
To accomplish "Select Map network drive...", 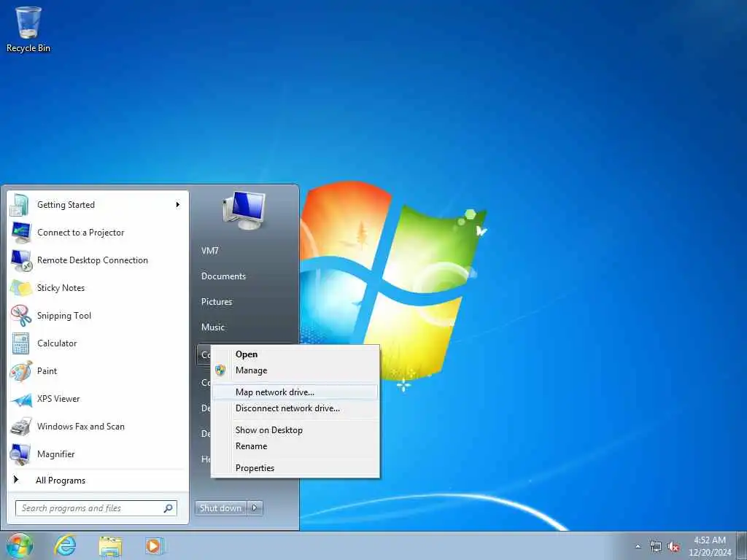I will click(x=295, y=392).
